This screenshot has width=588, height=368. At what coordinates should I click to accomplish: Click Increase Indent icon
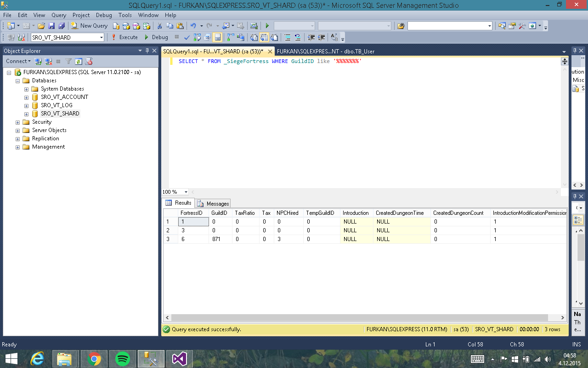(322, 37)
